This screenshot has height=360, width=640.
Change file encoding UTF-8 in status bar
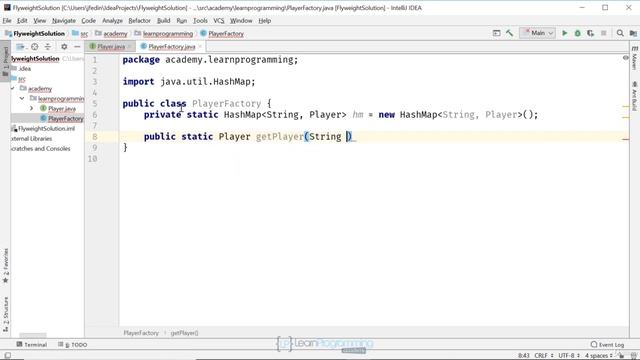(569, 356)
